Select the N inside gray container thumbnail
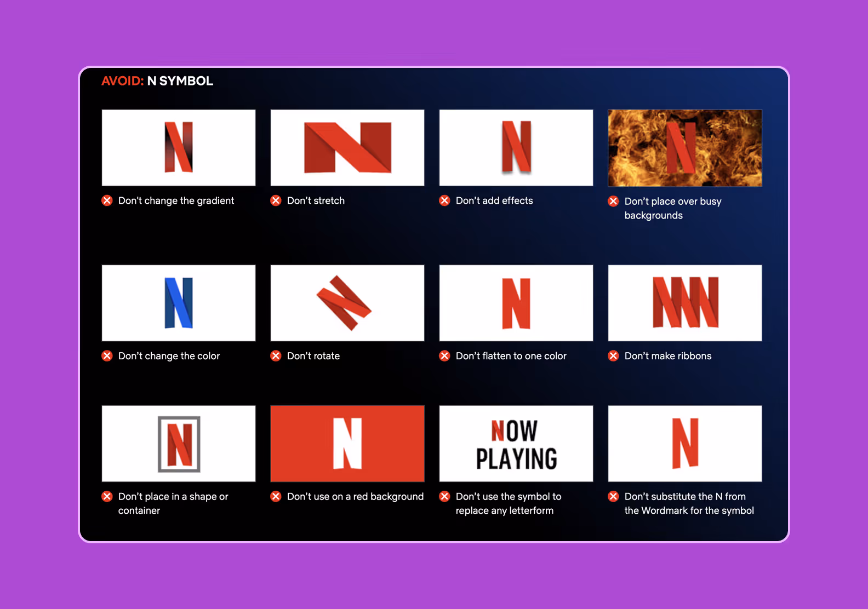This screenshot has height=609, width=868. tap(179, 444)
